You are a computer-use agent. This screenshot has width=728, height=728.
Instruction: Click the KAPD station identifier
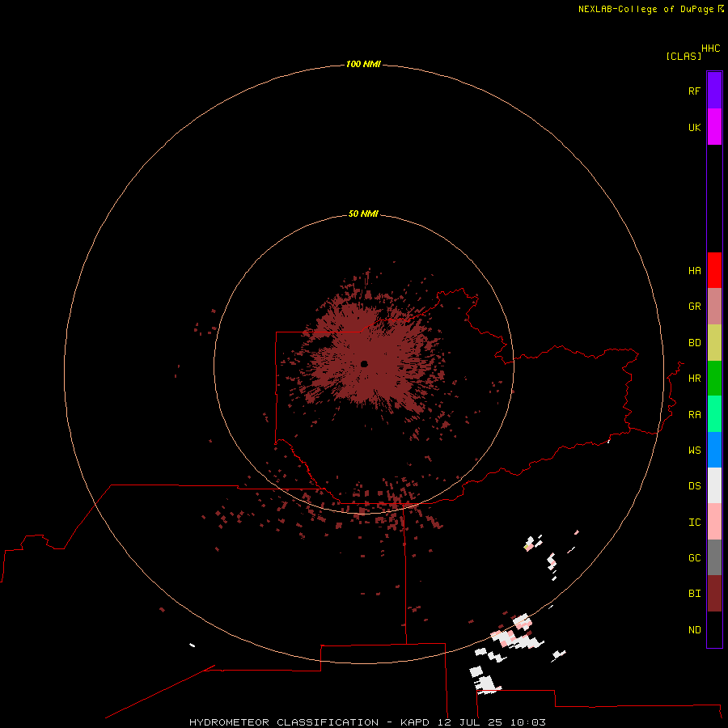(x=415, y=722)
